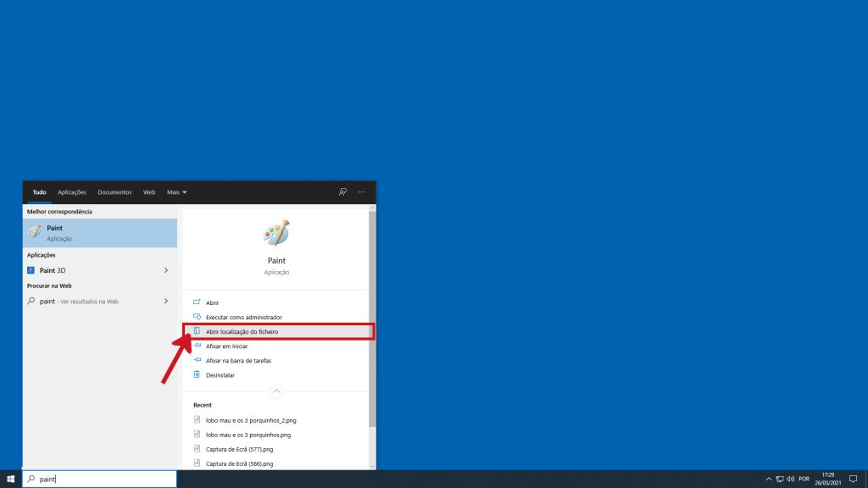Click Desinstalar option
Image resolution: width=868 pixels, height=488 pixels.
click(x=220, y=375)
